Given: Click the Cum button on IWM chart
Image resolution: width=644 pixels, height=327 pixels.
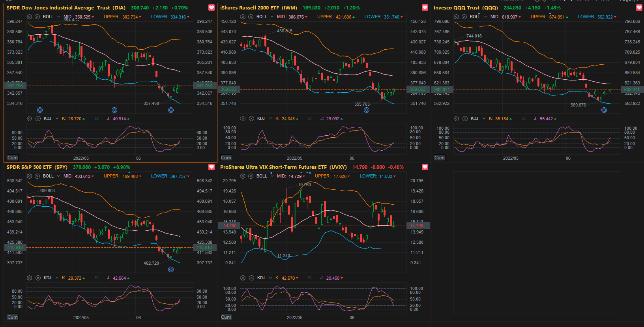Looking at the screenshot, I should 226,158.
